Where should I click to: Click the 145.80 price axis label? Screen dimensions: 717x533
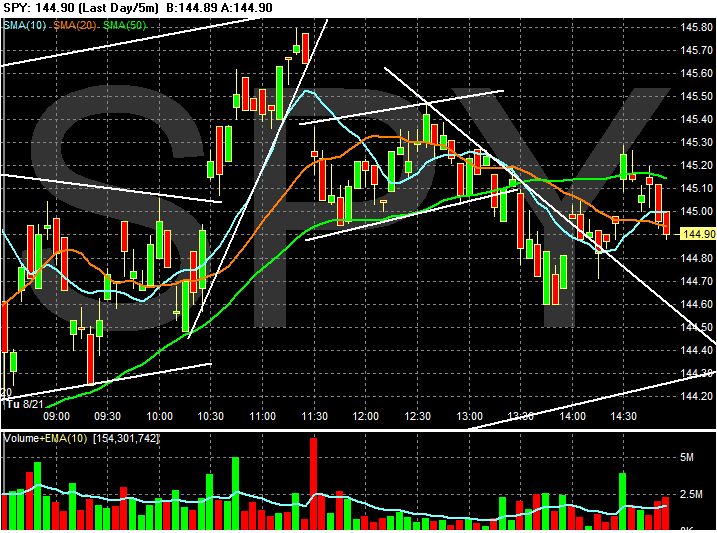(x=696, y=27)
